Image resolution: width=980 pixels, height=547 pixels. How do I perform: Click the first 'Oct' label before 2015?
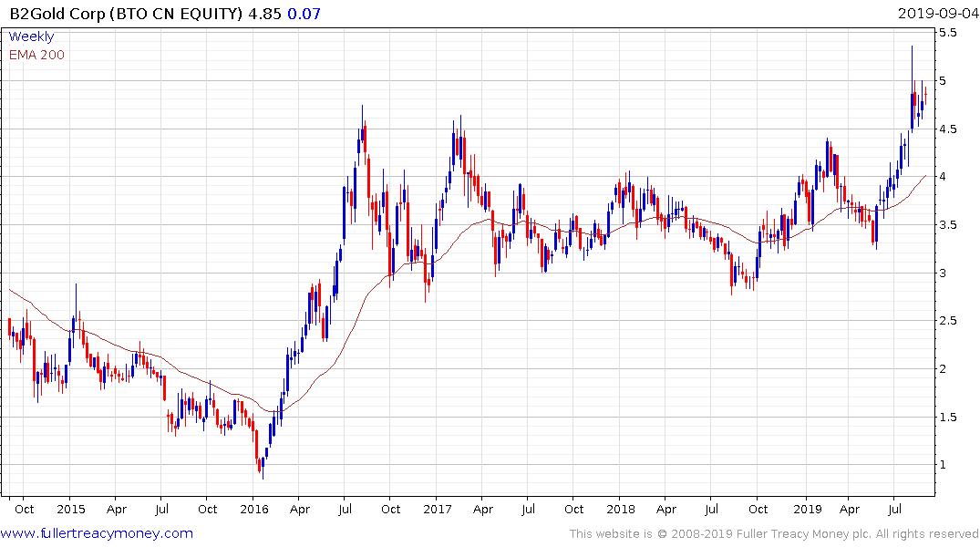[x=24, y=509]
